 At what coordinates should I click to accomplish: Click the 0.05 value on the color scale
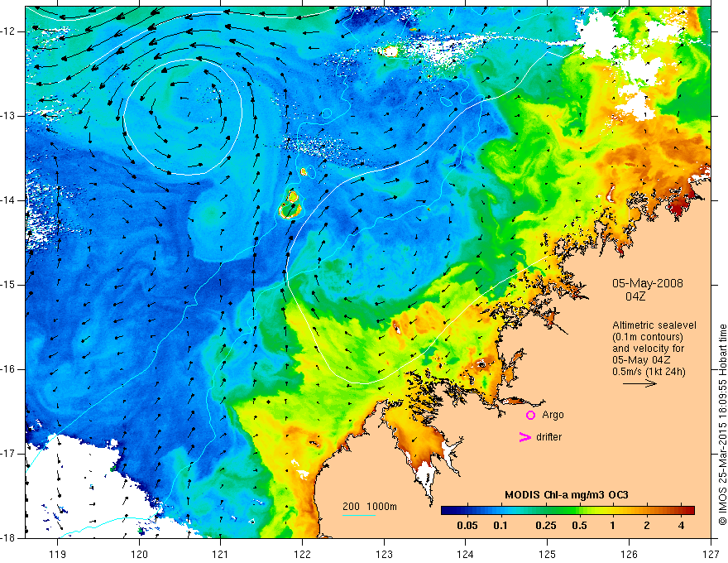tap(467, 526)
